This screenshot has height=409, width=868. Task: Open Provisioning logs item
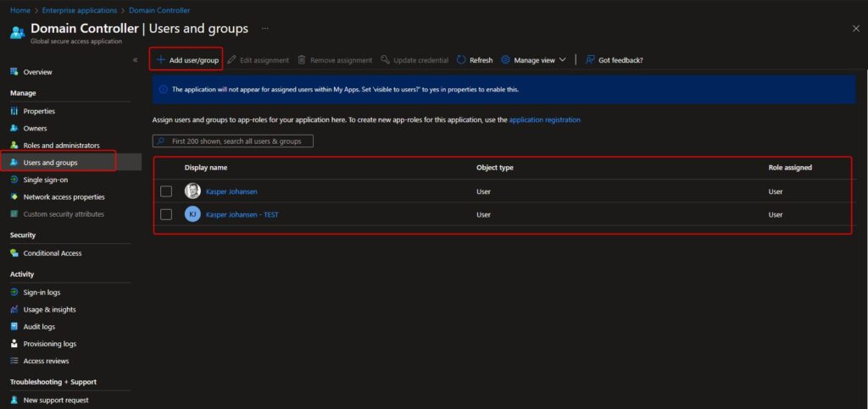coord(50,344)
